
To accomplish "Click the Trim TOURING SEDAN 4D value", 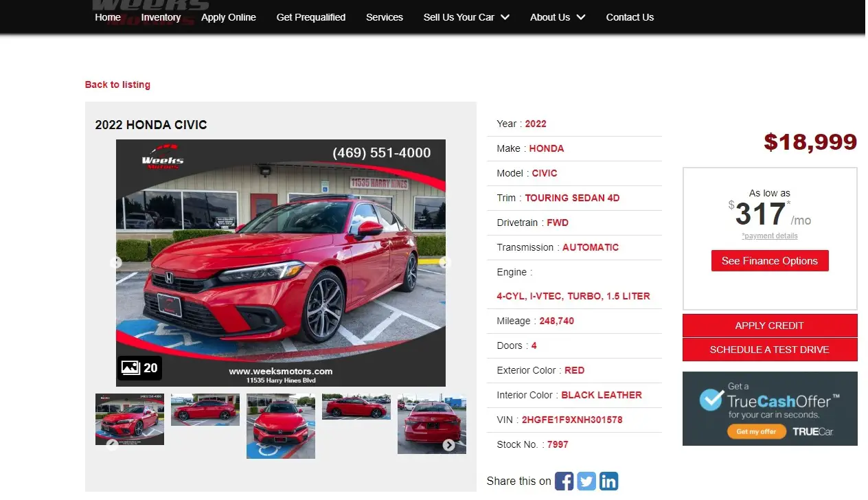I will 573,198.
